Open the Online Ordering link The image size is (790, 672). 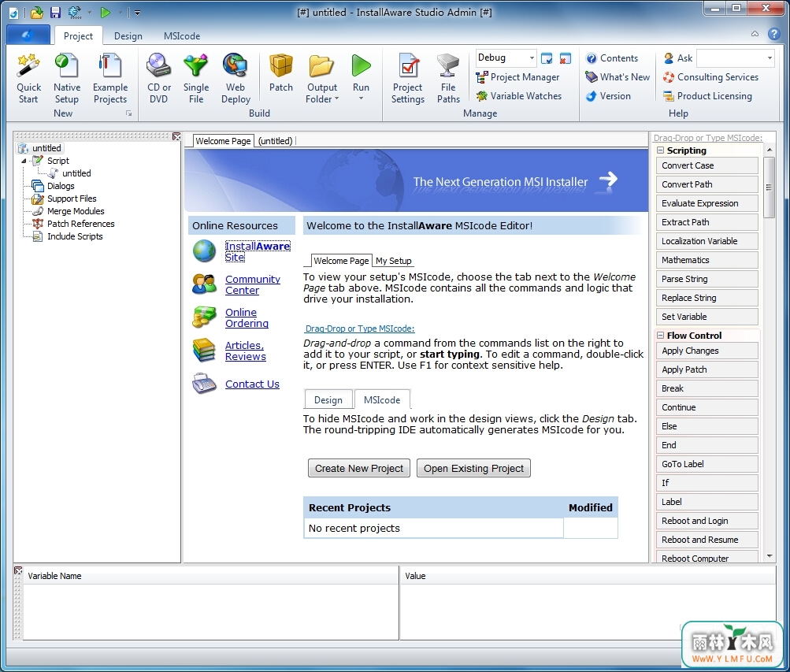click(x=247, y=317)
